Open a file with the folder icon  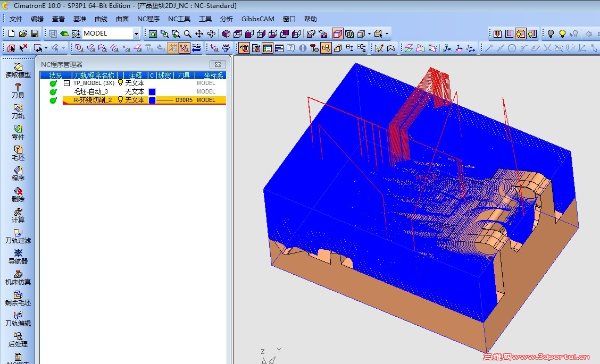click(23, 33)
